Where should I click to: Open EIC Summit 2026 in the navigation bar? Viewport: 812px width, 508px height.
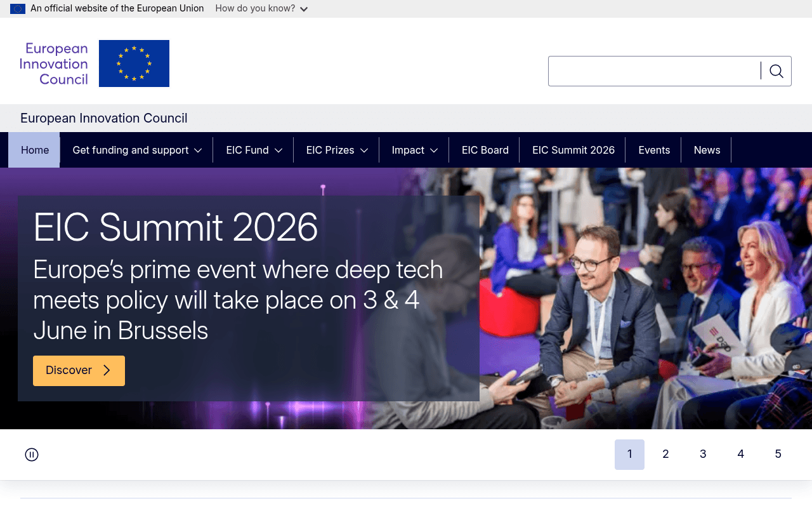click(x=573, y=150)
